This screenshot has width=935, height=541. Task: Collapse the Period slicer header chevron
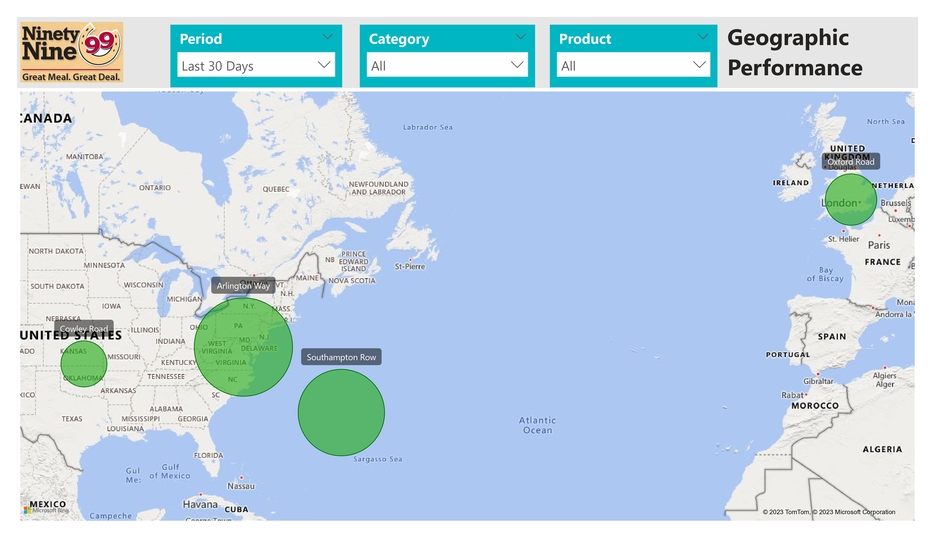(328, 37)
